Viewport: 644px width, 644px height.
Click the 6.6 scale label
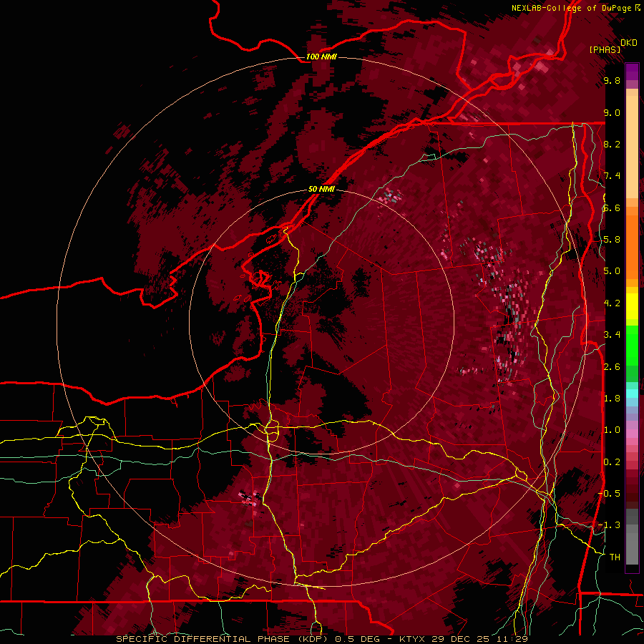point(612,208)
